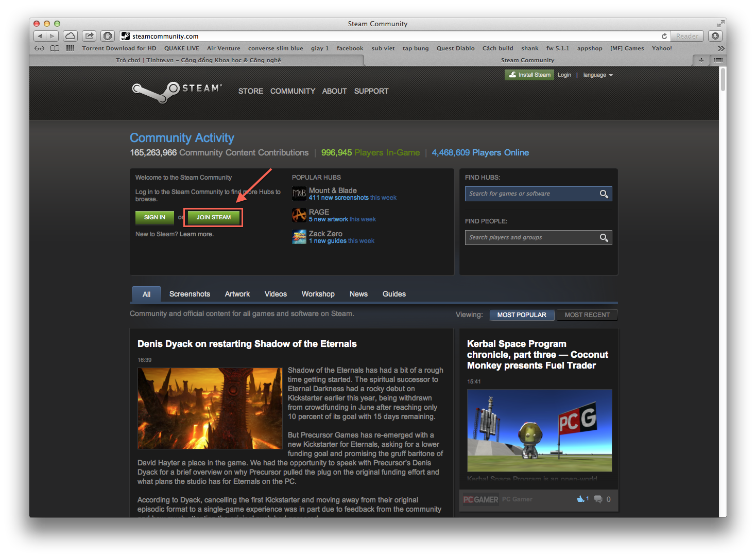Switch to the Tinhte.vn browser tab
Screen dimensions: 756x558
tap(198, 60)
